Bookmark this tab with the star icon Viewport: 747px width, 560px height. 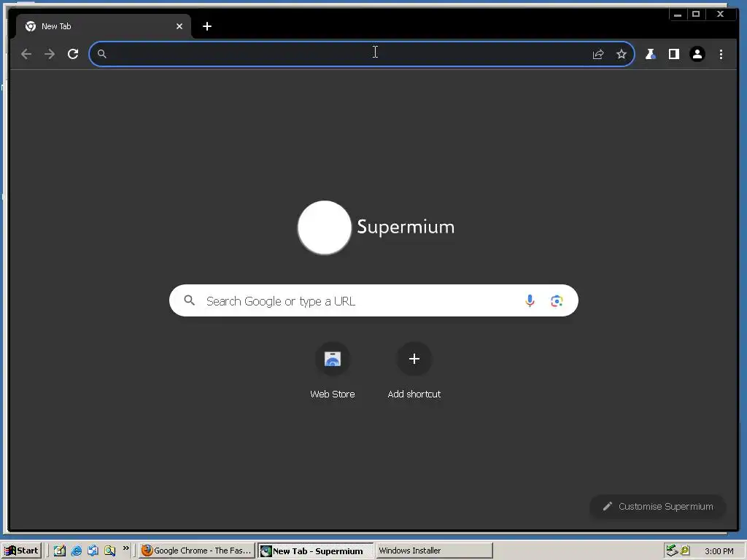click(x=622, y=54)
